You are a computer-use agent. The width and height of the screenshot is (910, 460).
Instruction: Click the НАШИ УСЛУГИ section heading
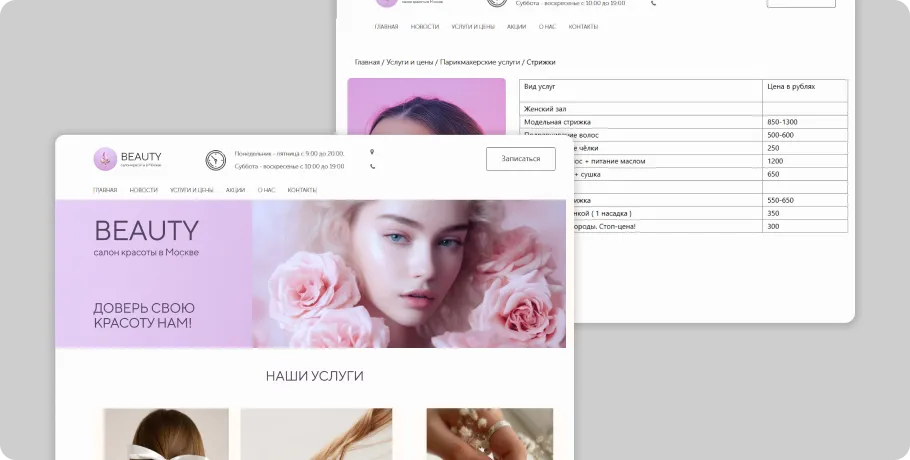pyautogui.click(x=314, y=376)
